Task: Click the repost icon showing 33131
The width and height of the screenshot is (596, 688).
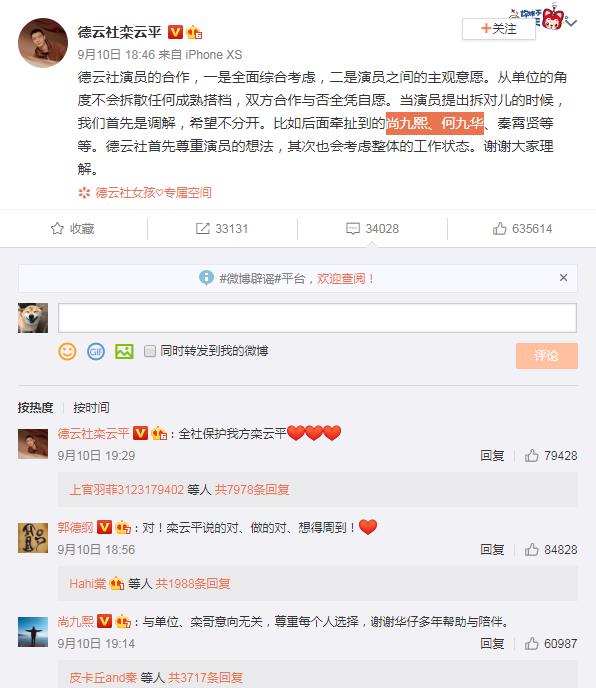Action: pyautogui.click(x=203, y=229)
